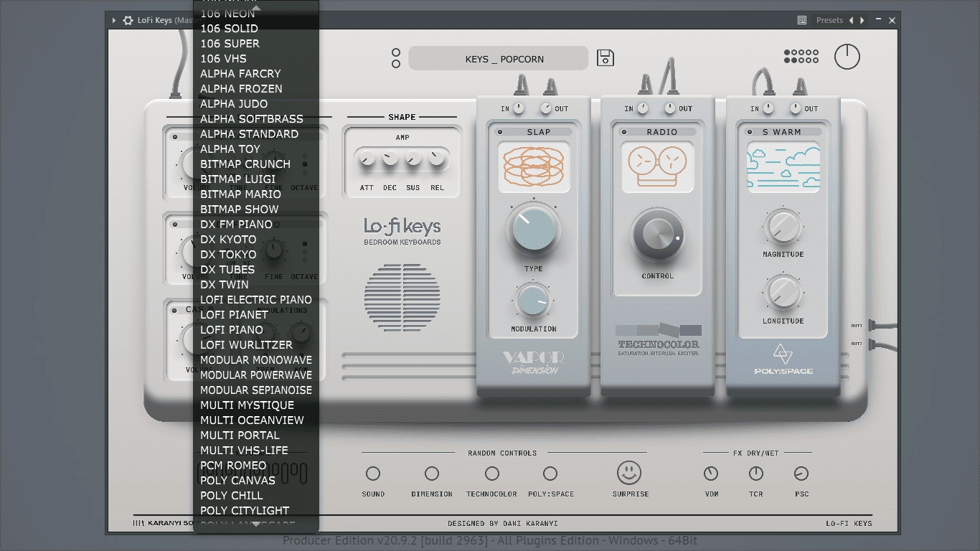This screenshot has width=980, height=551.
Task: Open the dotted grid settings icon
Action: point(801,56)
